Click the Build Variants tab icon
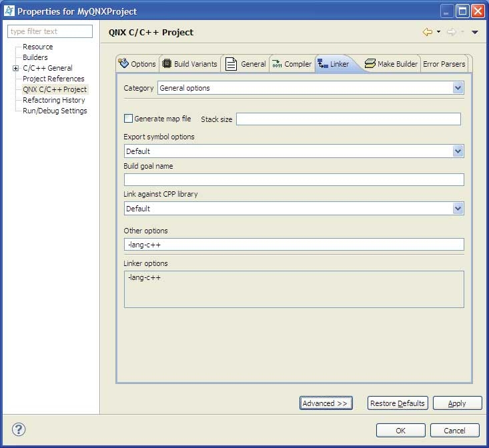 click(x=167, y=64)
